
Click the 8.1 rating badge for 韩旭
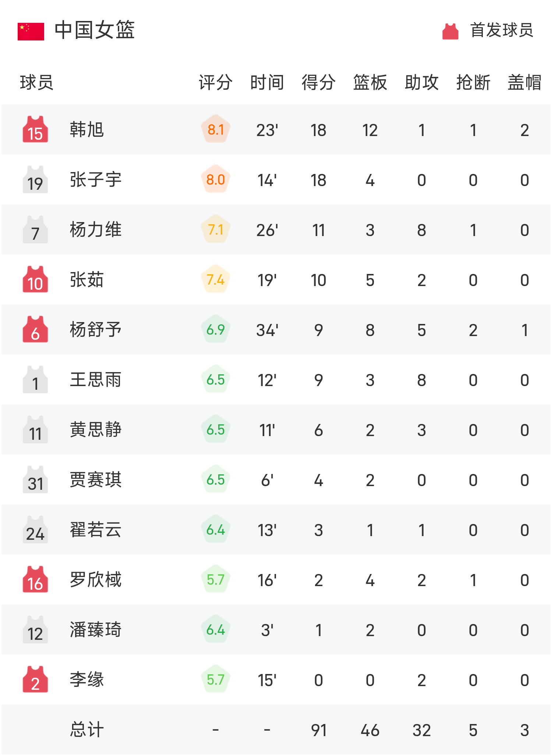[x=216, y=129]
